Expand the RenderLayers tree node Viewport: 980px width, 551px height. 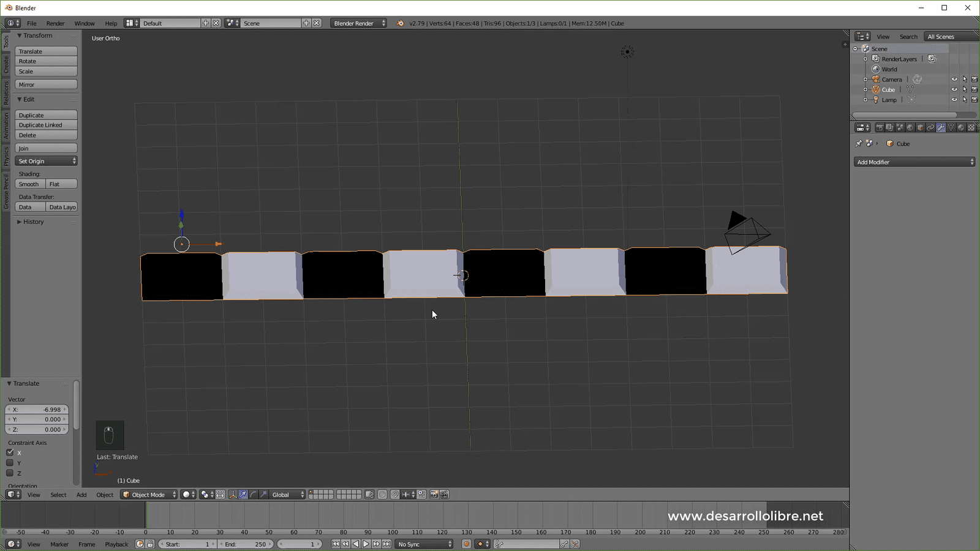pyautogui.click(x=865, y=59)
